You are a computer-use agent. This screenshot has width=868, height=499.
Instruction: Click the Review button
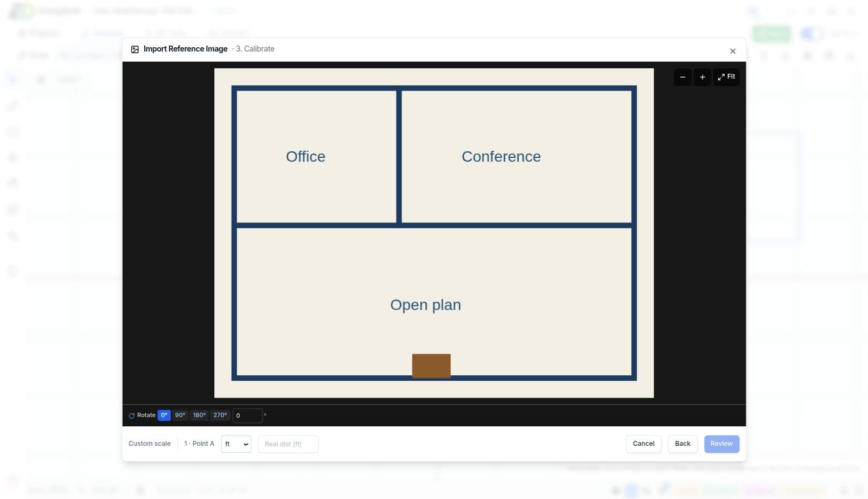click(x=722, y=444)
